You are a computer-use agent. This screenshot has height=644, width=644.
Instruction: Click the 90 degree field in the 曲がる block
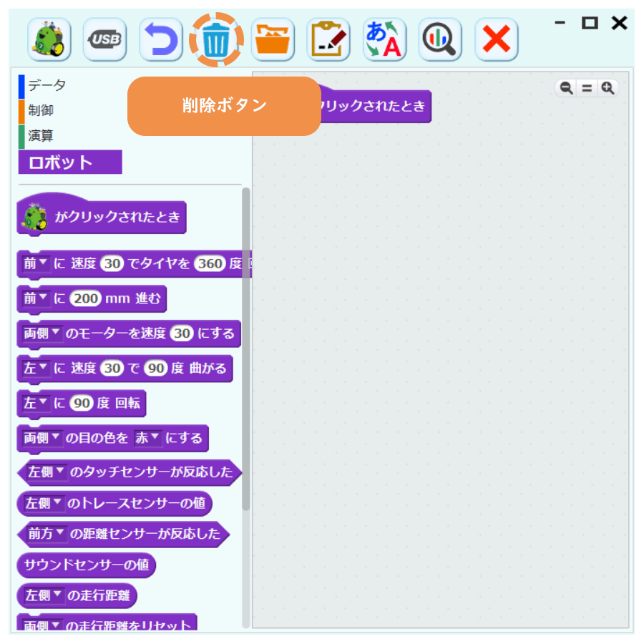(156, 368)
